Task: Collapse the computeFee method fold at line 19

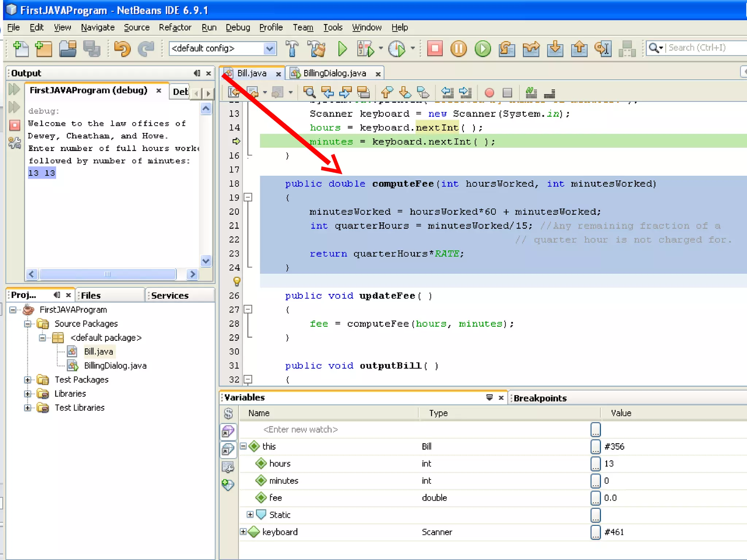Action: click(x=248, y=197)
